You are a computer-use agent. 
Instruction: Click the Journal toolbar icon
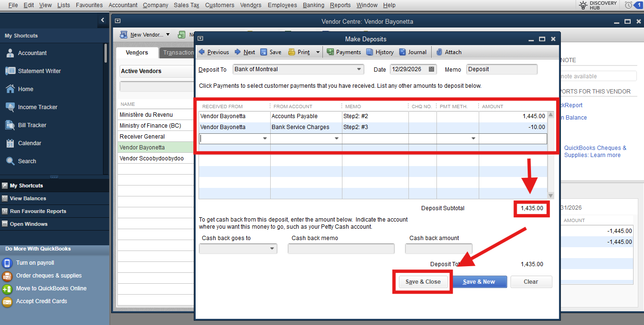(x=403, y=52)
